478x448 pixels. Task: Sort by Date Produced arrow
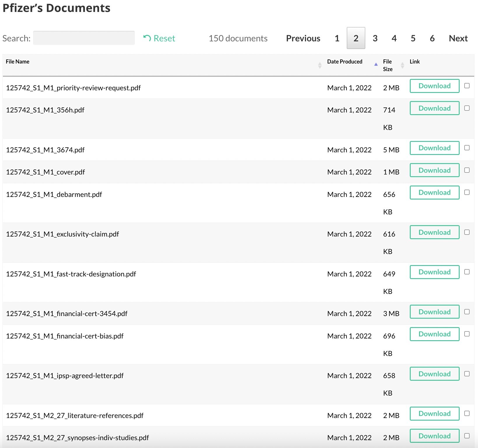point(376,64)
